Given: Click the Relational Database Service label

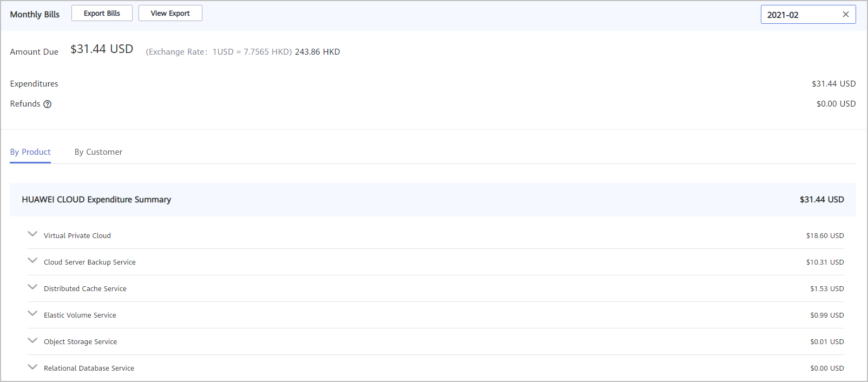Looking at the screenshot, I should (x=89, y=368).
